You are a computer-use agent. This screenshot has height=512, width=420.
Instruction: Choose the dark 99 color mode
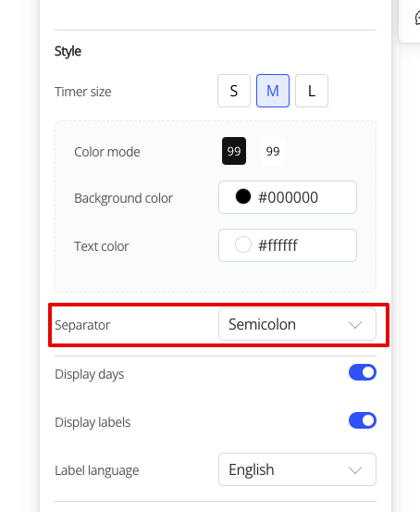pos(234,151)
